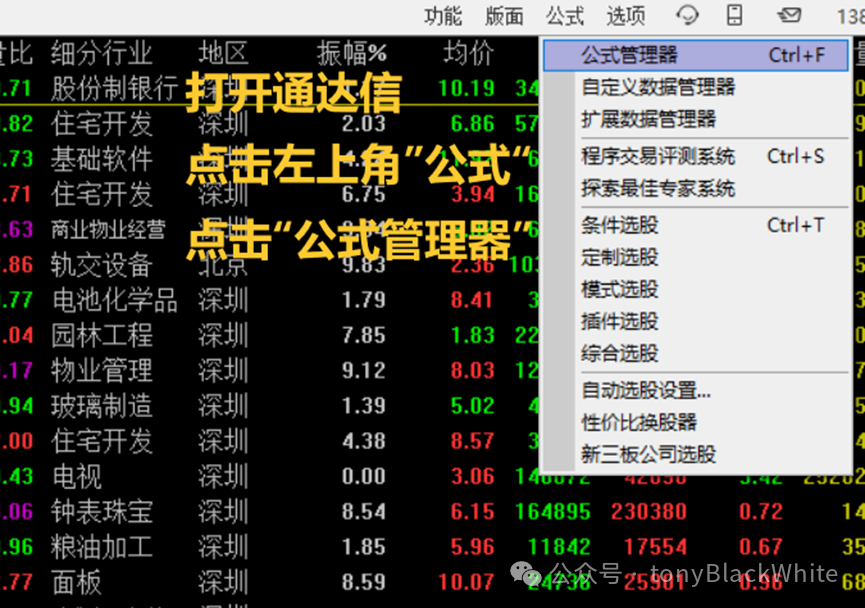Image resolution: width=865 pixels, height=608 pixels.
Task: Select 性价比换股器 menu entry
Action: point(696,423)
